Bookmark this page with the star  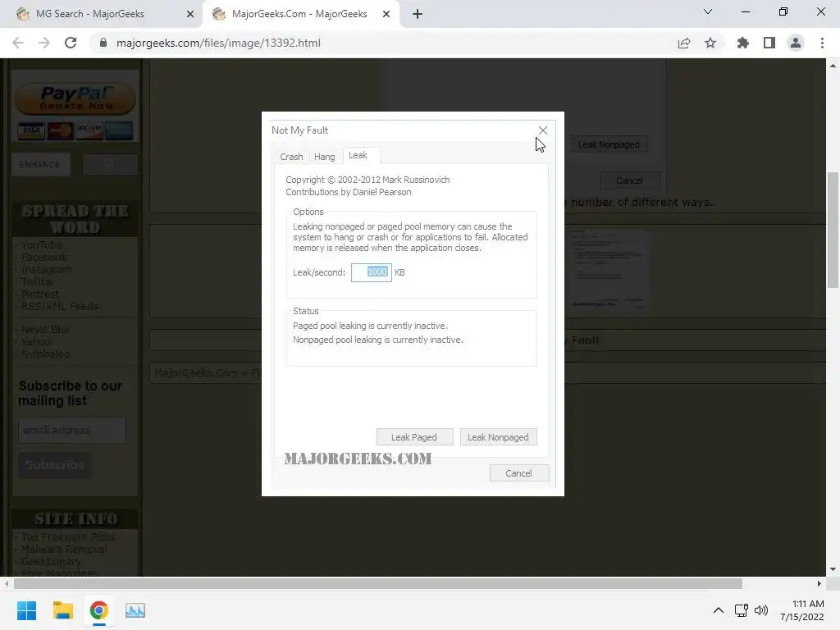coord(710,43)
